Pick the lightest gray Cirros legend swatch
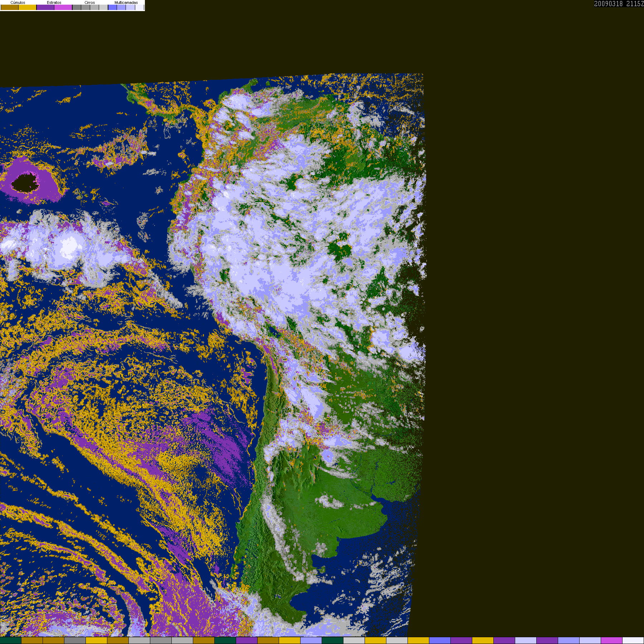This screenshot has height=644, width=644. coord(103,8)
